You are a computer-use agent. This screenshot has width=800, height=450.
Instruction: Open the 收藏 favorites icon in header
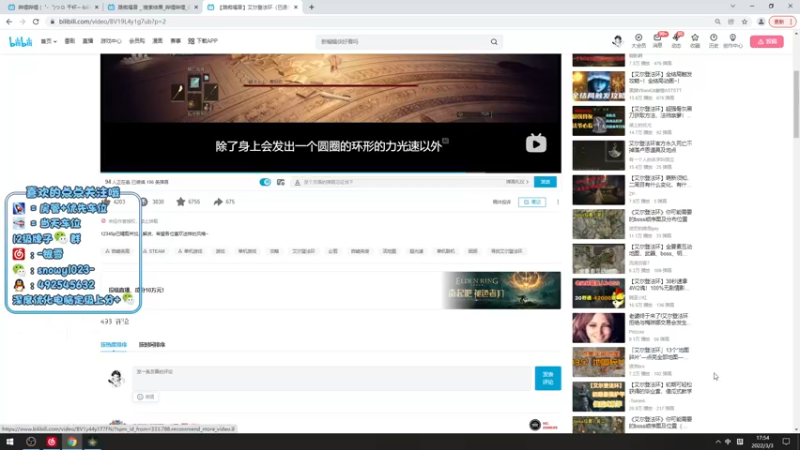(x=695, y=41)
